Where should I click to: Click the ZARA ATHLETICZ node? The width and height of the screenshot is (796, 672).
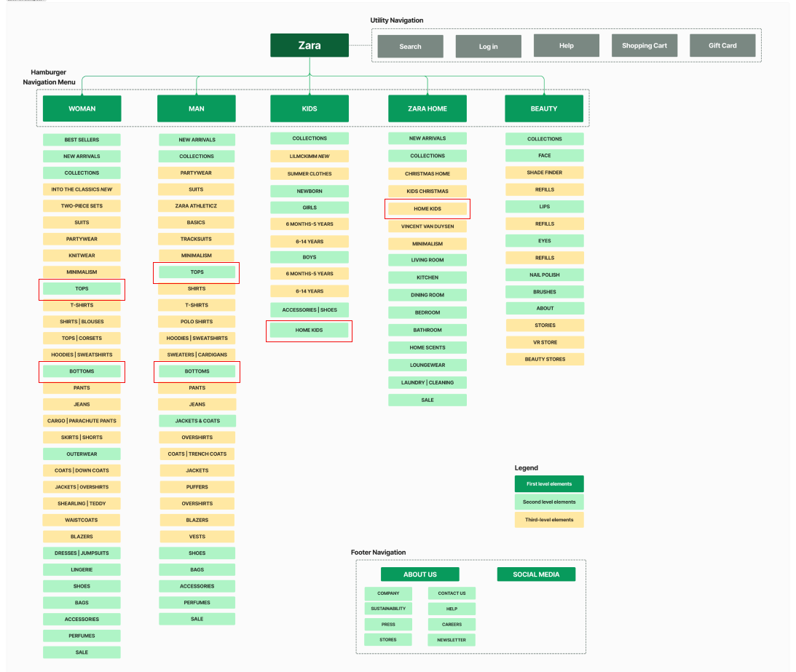pyautogui.click(x=196, y=206)
